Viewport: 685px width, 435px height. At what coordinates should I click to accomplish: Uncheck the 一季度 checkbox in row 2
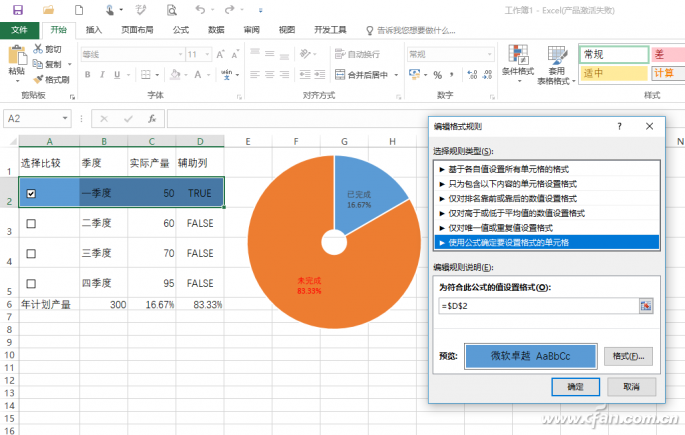[31, 193]
